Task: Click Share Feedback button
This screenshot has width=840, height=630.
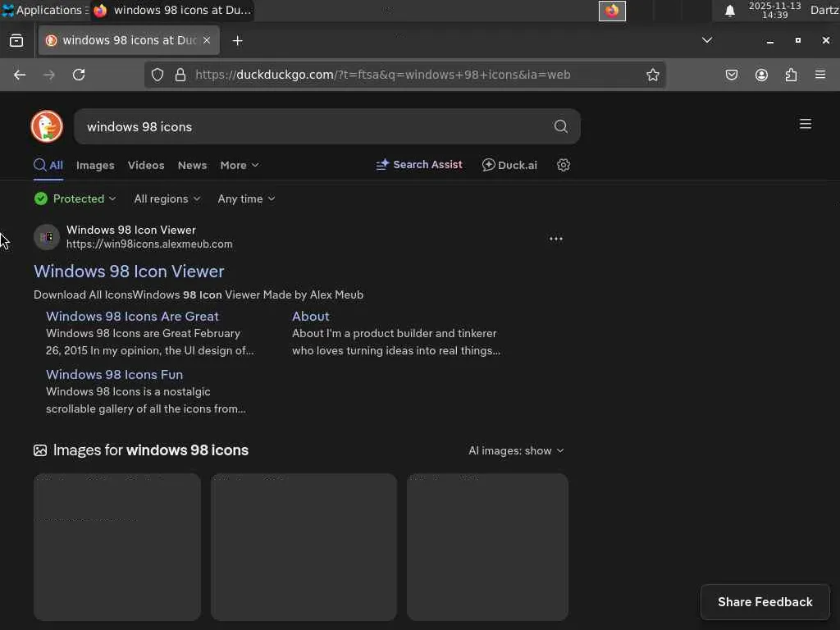Action: tap(765, 601)
